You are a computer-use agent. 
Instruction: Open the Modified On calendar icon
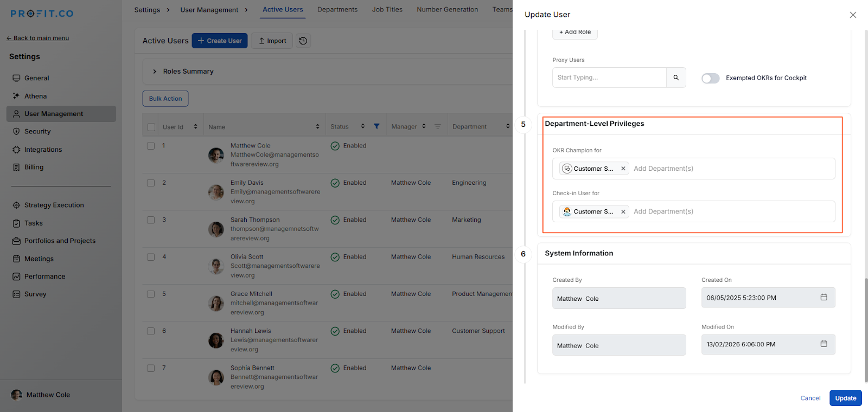point(824,344)
